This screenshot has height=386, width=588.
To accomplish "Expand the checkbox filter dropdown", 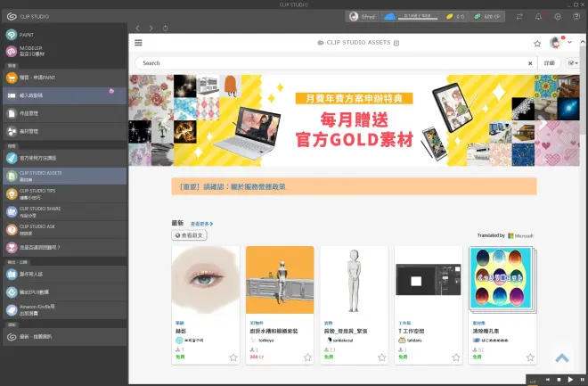I will 573,63.
